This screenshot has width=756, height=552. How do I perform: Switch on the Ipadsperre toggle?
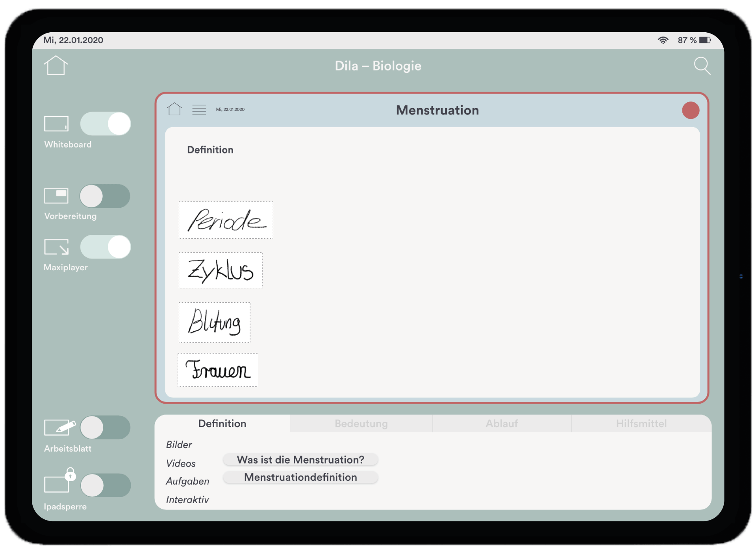point(106,485)
